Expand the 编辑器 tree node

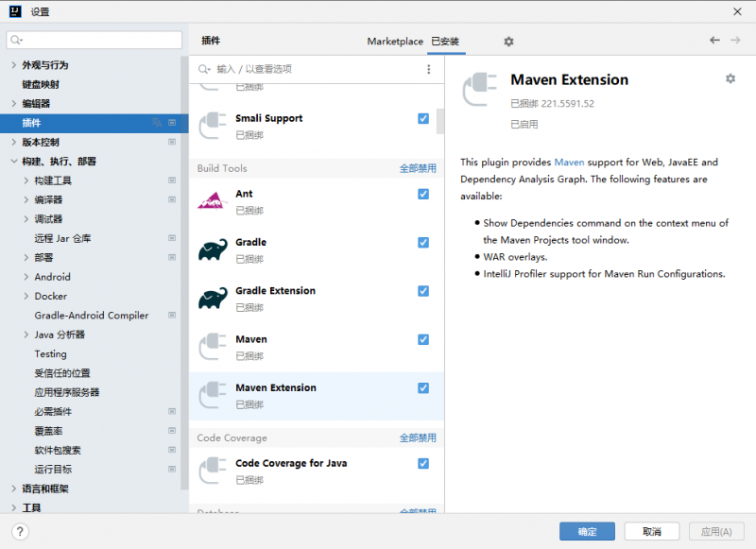pyautogui.click(x=14, y=104)
